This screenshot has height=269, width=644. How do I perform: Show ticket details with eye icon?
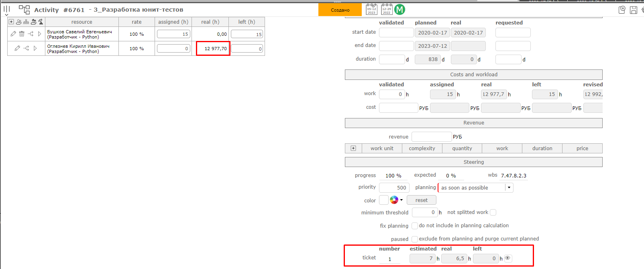point(508,258)
